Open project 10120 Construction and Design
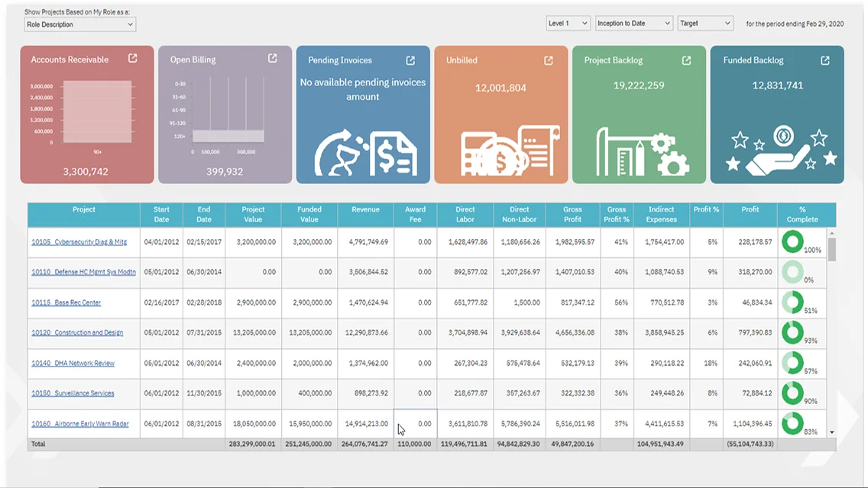This screenshot has height=488, width=868. point(77,332)
